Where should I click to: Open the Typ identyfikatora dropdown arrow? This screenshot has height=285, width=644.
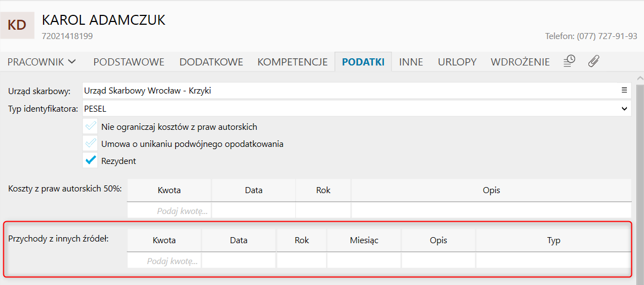point(624,109)
